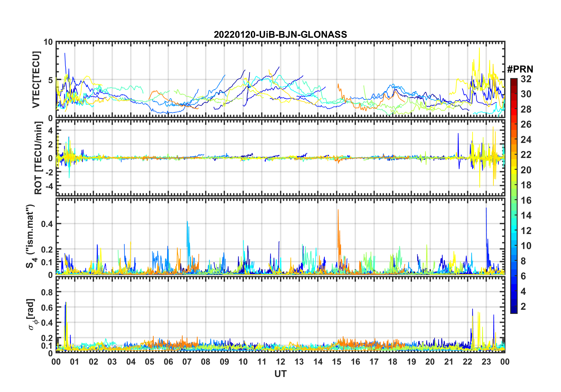
Task: Select colorbar tick label 32
Action: coord(526,79)
